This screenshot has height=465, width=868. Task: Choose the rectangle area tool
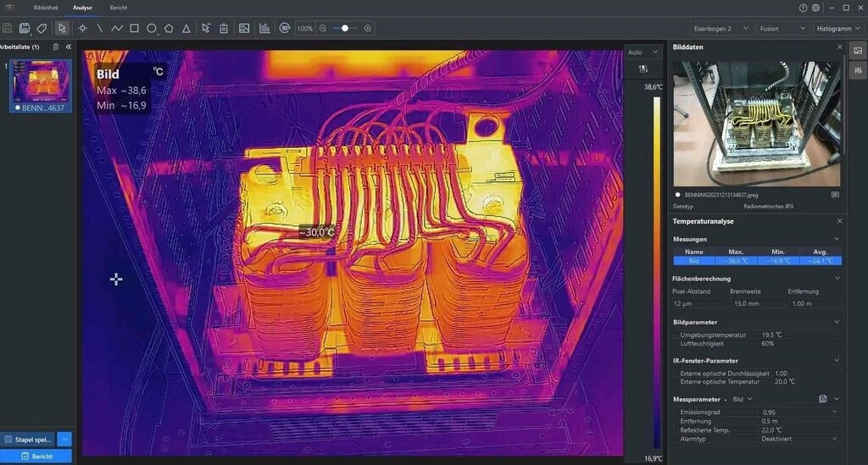tap(134, 28)
